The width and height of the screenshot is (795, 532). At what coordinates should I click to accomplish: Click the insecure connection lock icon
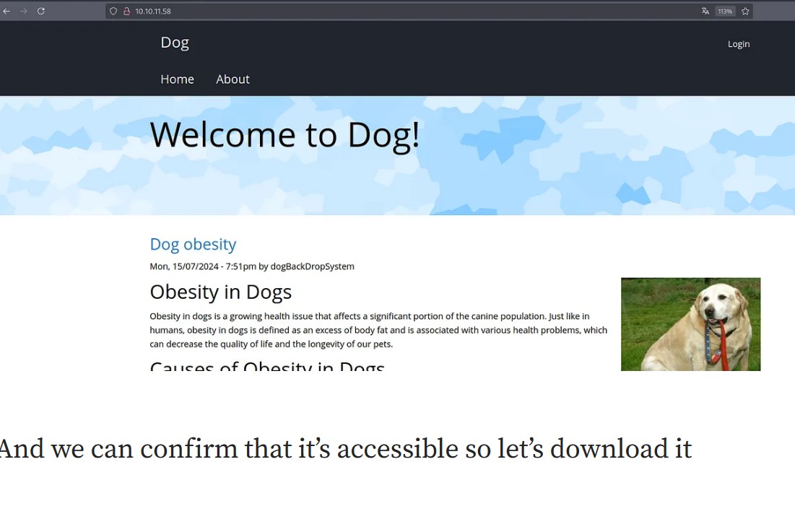click(x=127, y=11)
